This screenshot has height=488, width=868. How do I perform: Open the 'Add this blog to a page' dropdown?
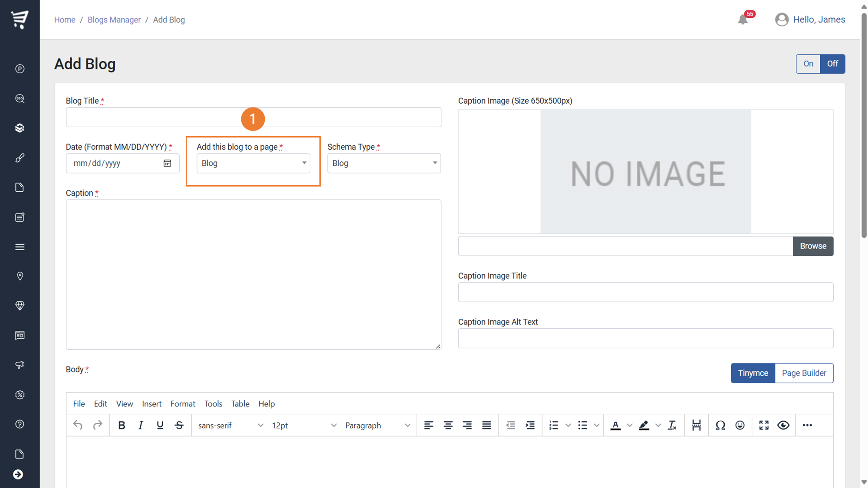tap(253, 163)
